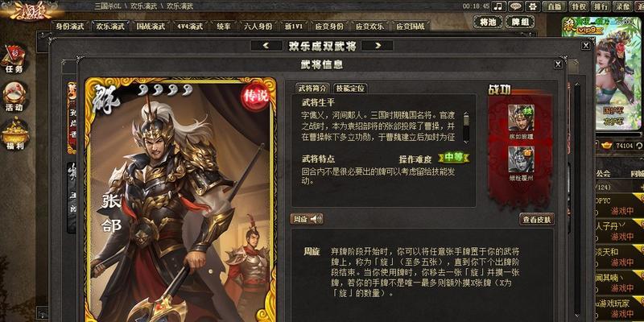This screenshot has height=322, width=644.
Task: Open the 将池 general pool button
Action: tap(488, 22)
